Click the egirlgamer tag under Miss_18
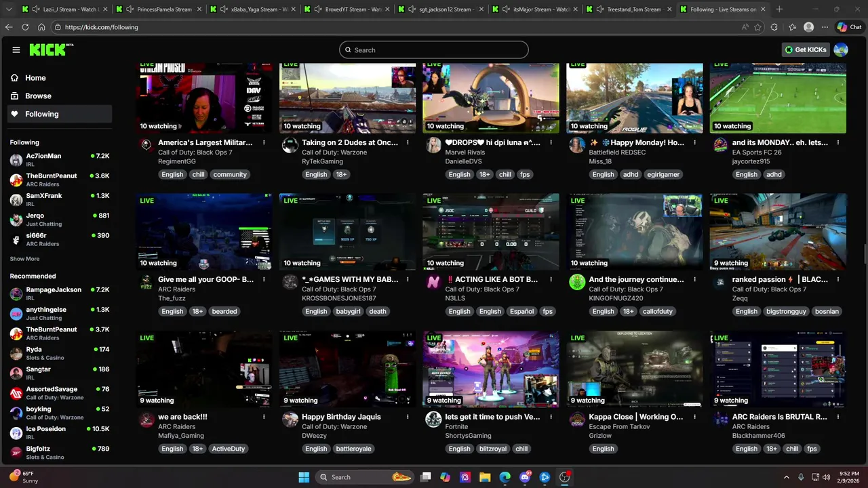Screen dimensions: 868x488 point(664,175)
